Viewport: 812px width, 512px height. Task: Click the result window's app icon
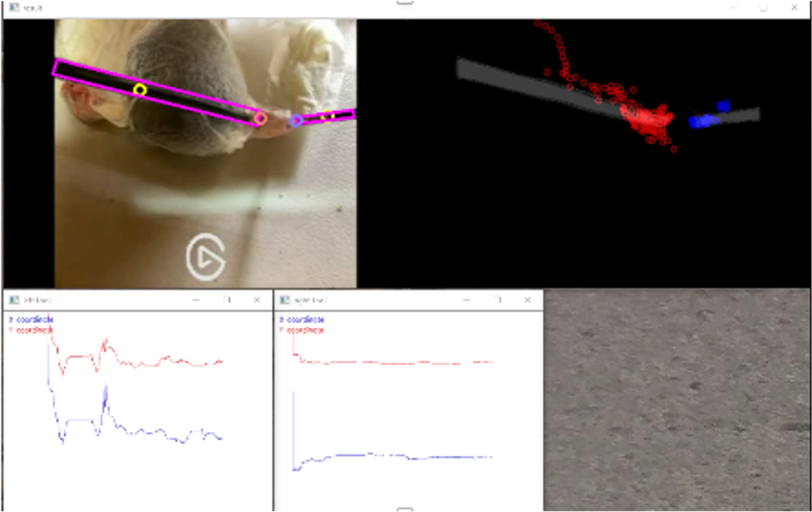14,7
